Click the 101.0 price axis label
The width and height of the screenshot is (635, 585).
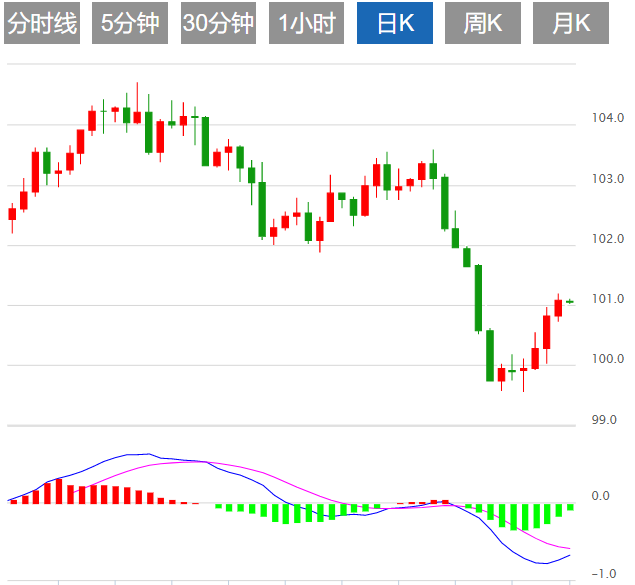click(607, 299)
